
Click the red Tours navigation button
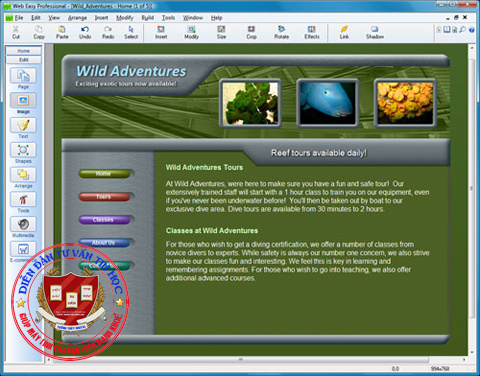[104, 197]
